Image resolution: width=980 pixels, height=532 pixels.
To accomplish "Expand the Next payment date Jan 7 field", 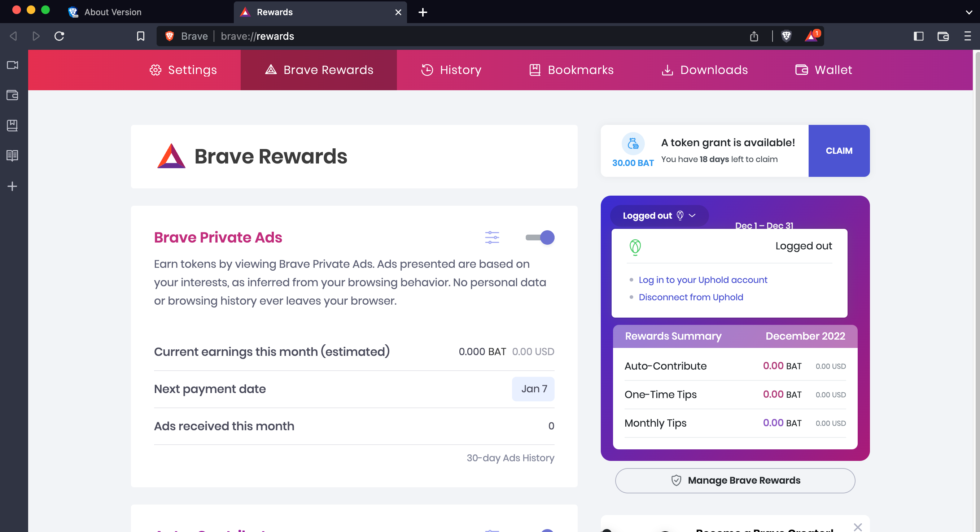I will tap(533, 389).
